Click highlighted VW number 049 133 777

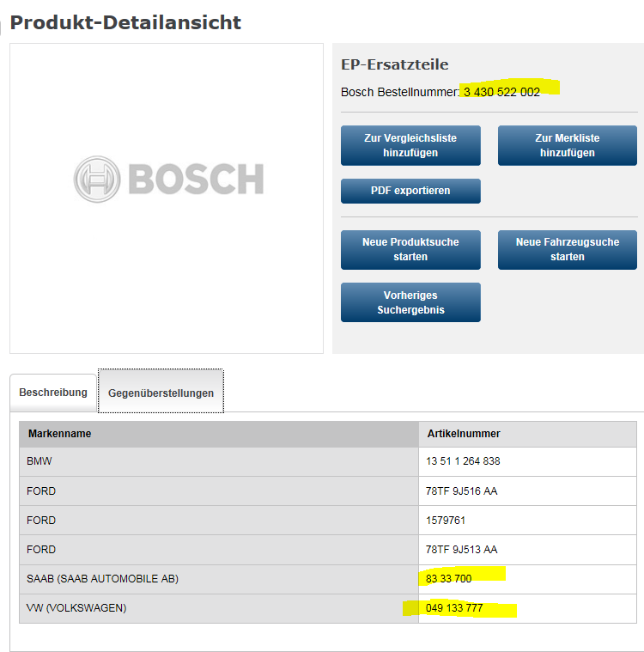coord(454,608)
